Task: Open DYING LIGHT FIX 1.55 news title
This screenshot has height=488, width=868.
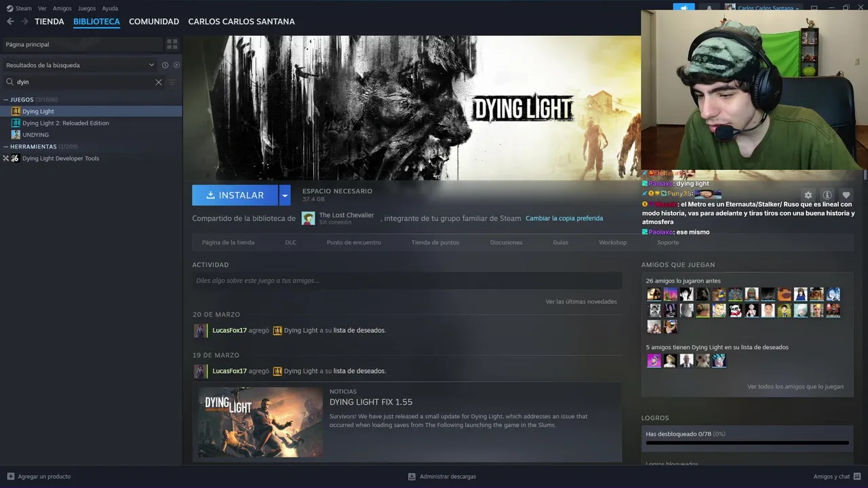Action: pyautogui.click(x=371, y=402)
